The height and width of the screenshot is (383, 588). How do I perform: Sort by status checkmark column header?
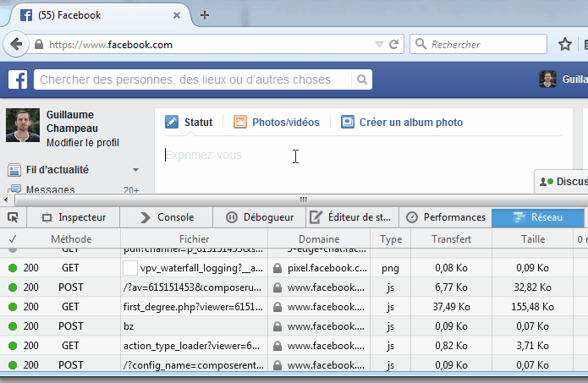point(13,238)
